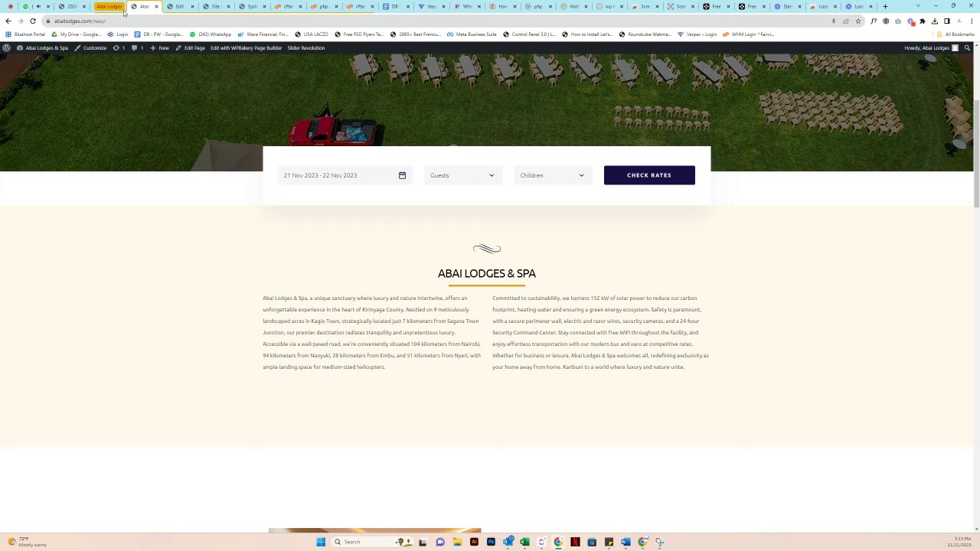980x551 pixels.
Task: Open Slider Revolution in the admin bar
Action: (306, 47)
